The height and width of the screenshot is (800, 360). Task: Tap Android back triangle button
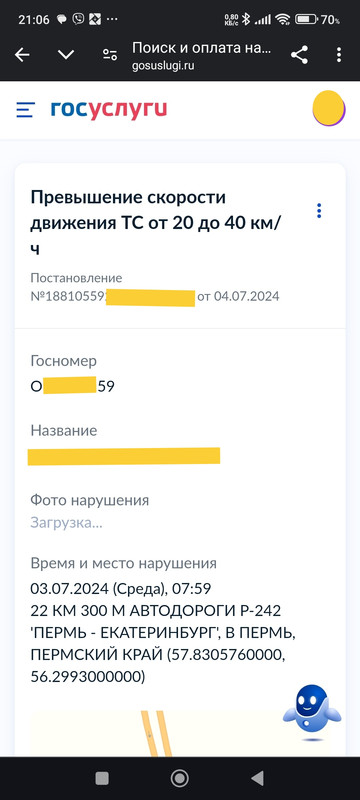258,778
